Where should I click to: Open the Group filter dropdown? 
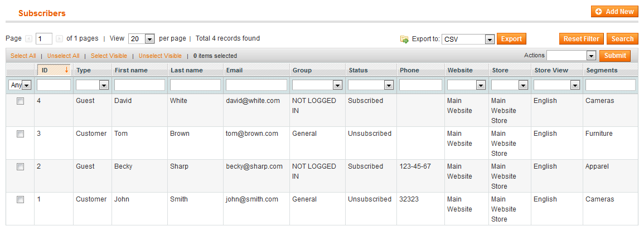[x=317, y=85]
